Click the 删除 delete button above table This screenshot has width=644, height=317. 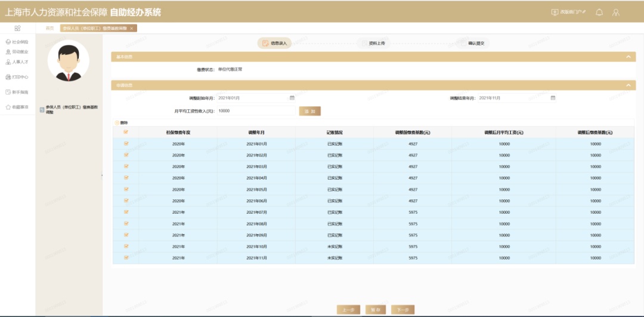pos(121,122)
